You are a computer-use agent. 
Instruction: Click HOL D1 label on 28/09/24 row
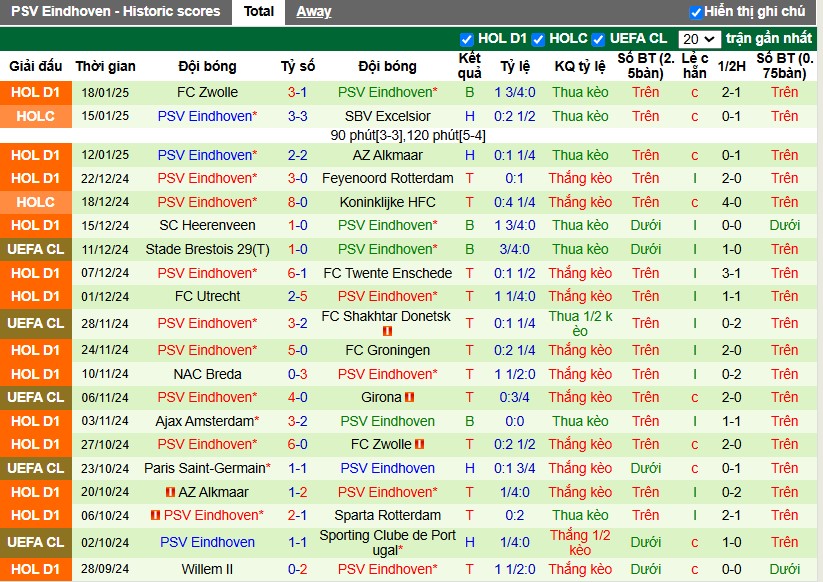tap(36, 569)
